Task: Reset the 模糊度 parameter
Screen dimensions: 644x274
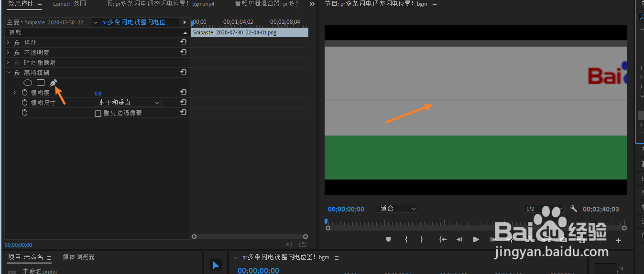Action: 183,93
